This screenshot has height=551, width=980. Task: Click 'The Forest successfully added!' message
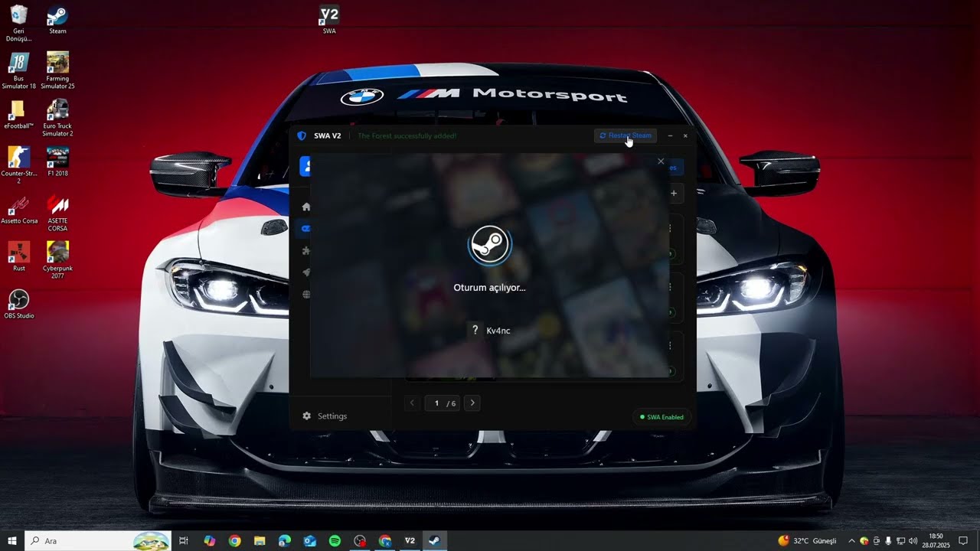point(407,135)
